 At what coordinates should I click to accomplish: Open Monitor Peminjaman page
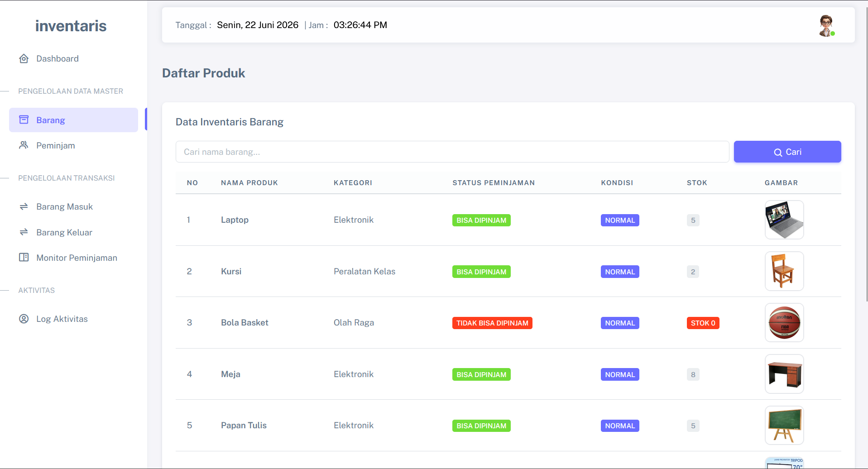(x=77, y=258)
